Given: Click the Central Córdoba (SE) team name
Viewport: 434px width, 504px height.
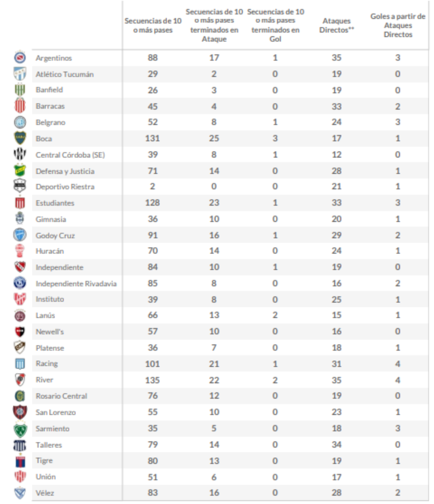Looking at the screenshot, I should (x=70, y=155).
